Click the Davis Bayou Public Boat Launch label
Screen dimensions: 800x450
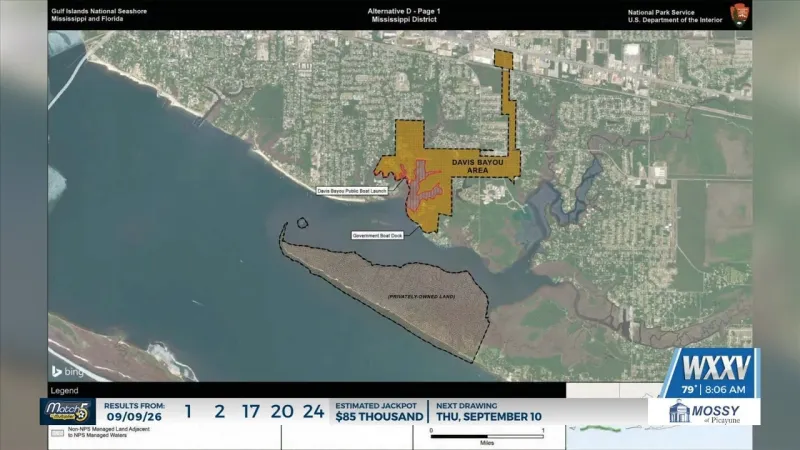[x=352, y=191]
